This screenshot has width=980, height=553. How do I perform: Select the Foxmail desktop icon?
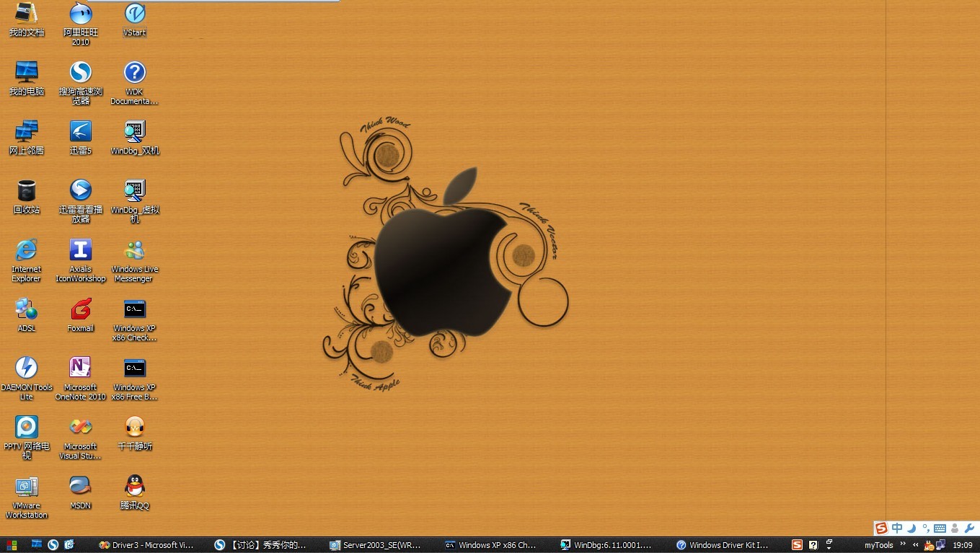[x=81, y=315]
